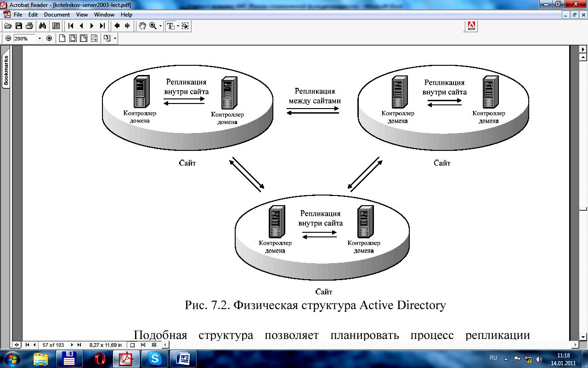Set view to Fit in Window
Screen dimensions: 588x368
pyautogui.click(x=73, y=38)
